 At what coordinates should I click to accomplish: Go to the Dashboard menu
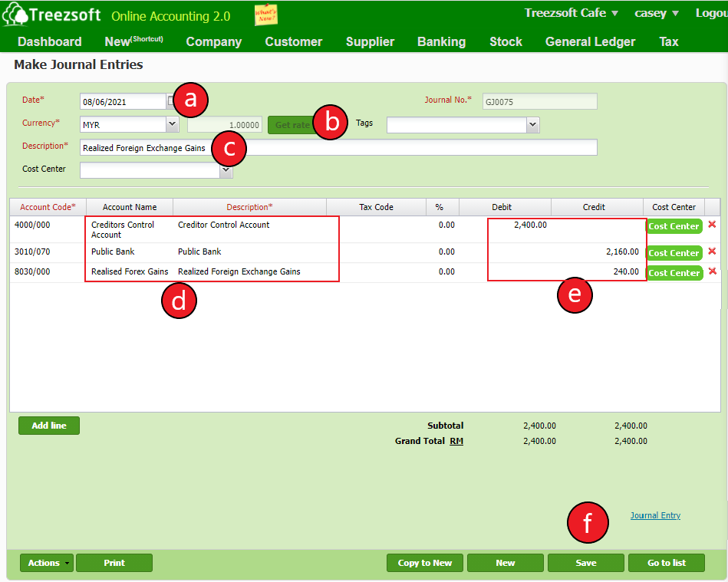[x=50, y=41]
